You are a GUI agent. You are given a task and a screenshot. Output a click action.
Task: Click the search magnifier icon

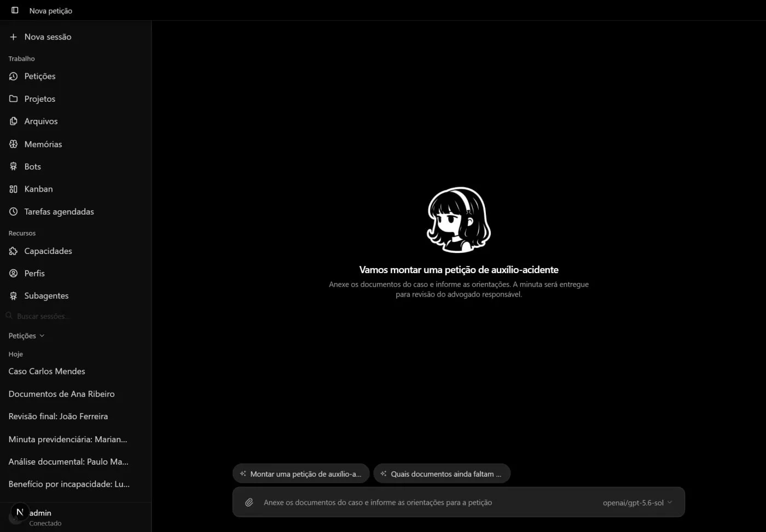[9, 316]
